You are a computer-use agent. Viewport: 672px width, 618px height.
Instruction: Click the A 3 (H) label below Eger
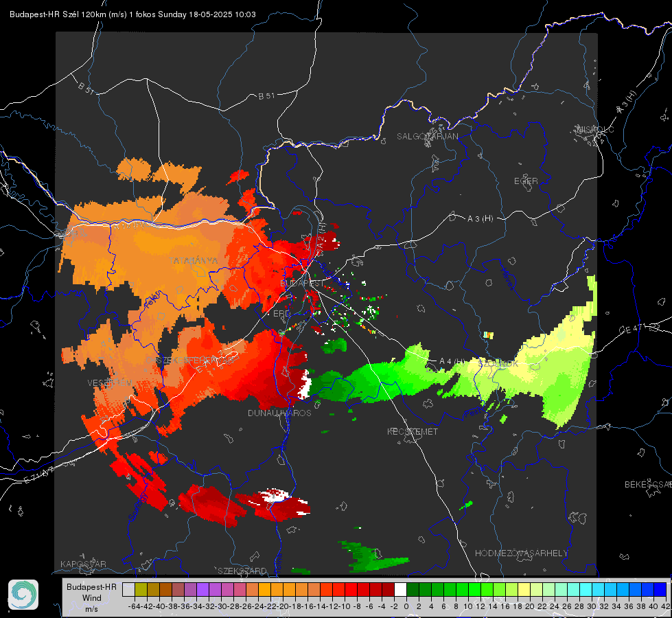pyautogui.click(x=480, y=219)
